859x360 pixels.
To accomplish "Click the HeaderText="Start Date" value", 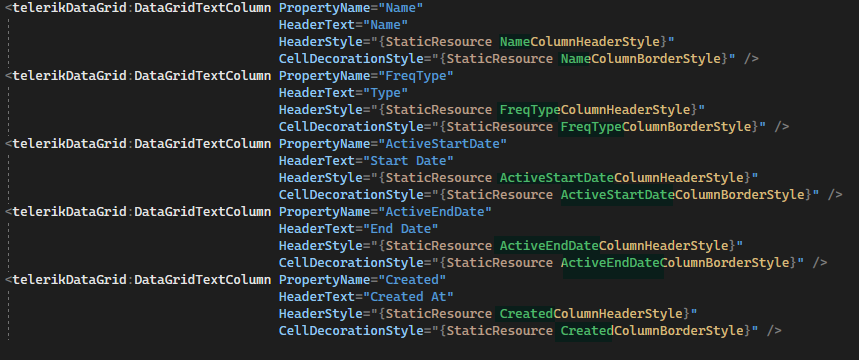I will [x=409, y=161].
